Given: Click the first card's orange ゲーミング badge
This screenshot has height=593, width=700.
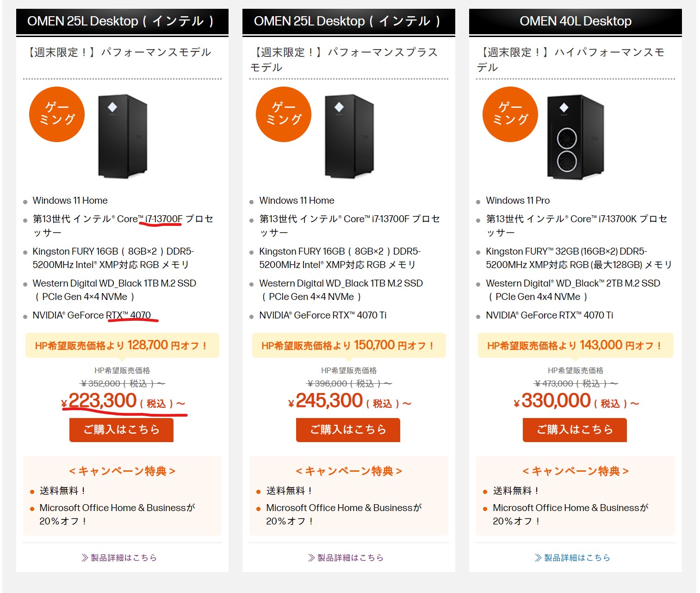Looking at the screenshot, I should pos(57,114).
